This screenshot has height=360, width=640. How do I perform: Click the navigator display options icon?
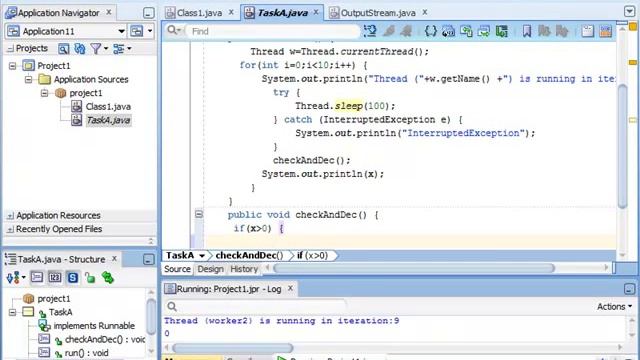[118, 49]
